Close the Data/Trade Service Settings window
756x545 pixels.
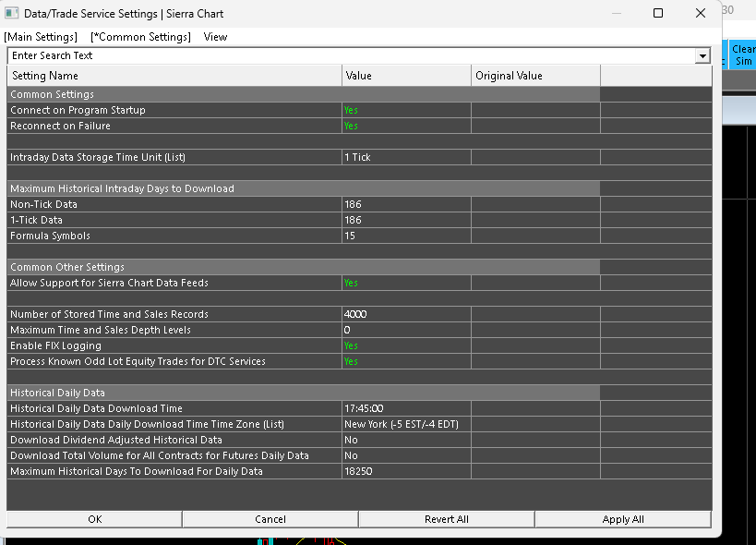(x=700, y=13)
